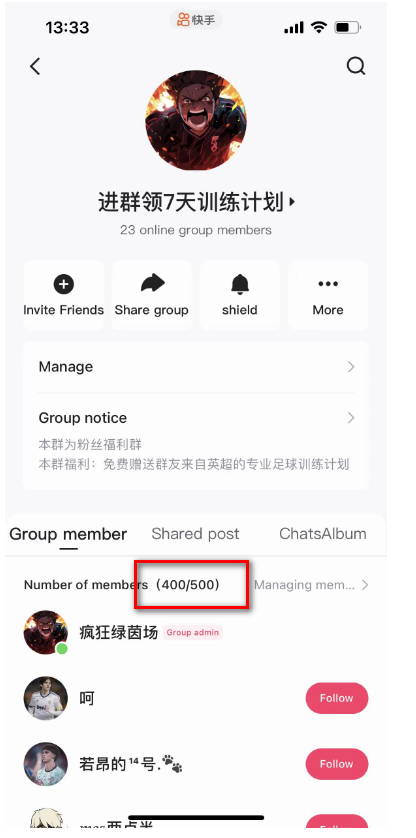Follow the member named 呵

coord(337,698)
